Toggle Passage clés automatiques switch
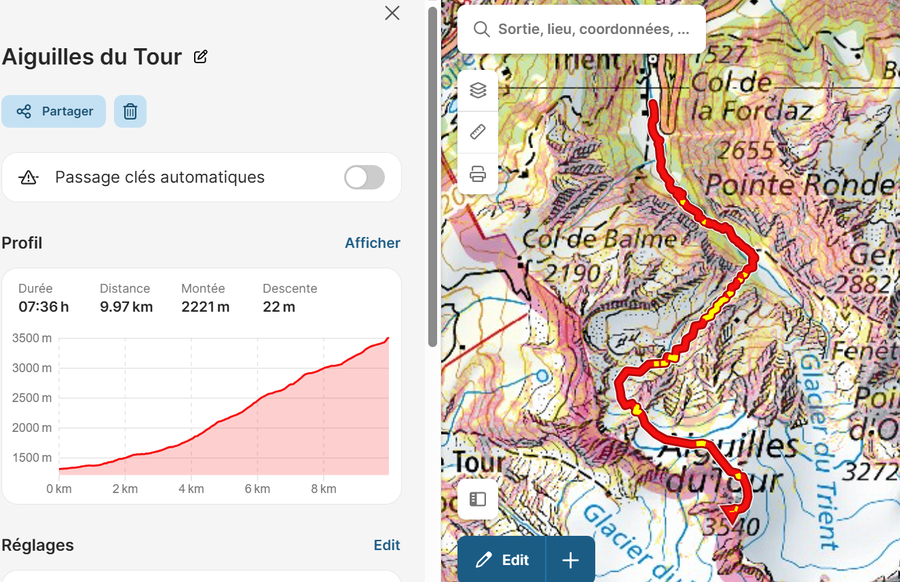Viewport: 900px width, 582px height. click(364, 177)
